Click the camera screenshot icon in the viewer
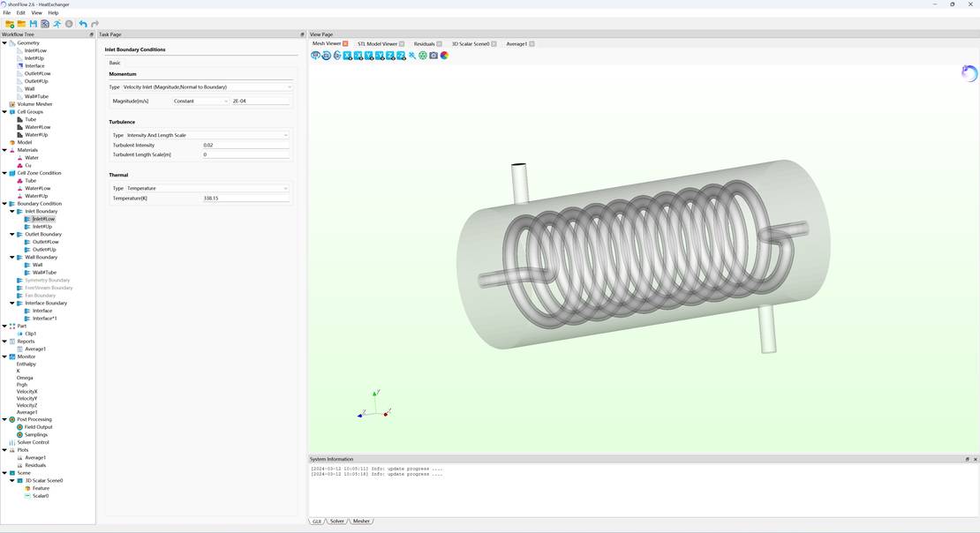 [x=433, y=56]
